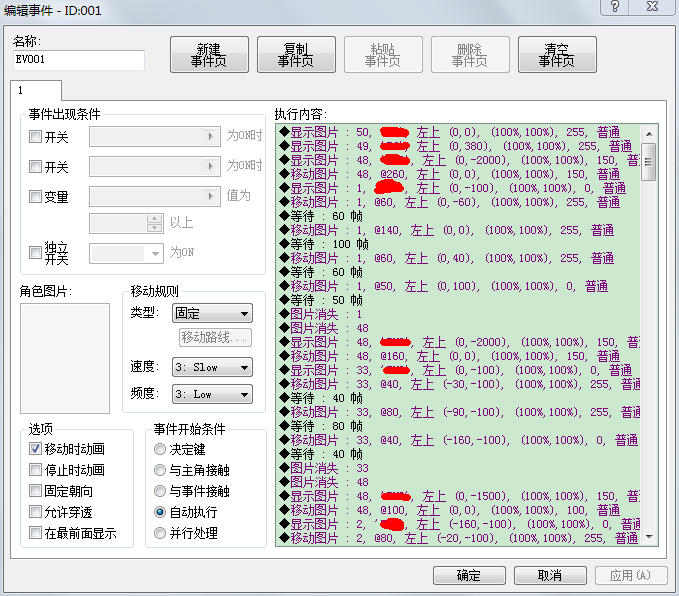The width and height of the screenshot is (679, 596).
Task: Select command 显示图片 : 49
Action: click(x=456, y=146)
